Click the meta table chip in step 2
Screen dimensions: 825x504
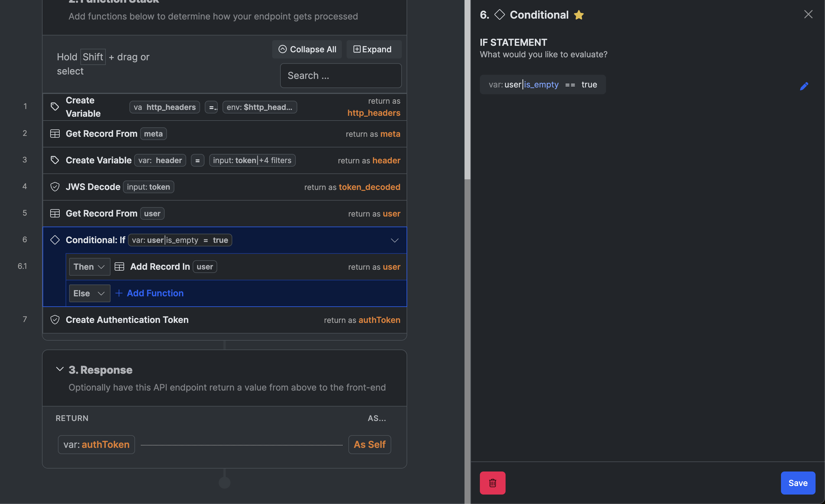[x=153, y=134]
